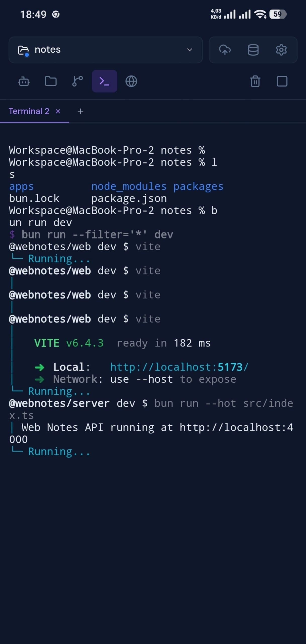The image size is (306, 644).
Task: Switch to the Terminal 2 tab
Action: [x=29, y=111]
